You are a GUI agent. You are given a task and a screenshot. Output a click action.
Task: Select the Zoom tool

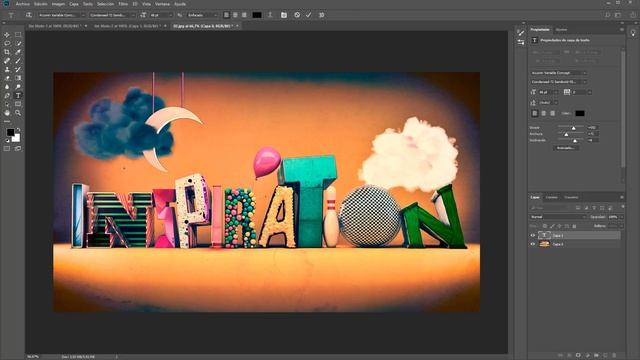[18, 113]
